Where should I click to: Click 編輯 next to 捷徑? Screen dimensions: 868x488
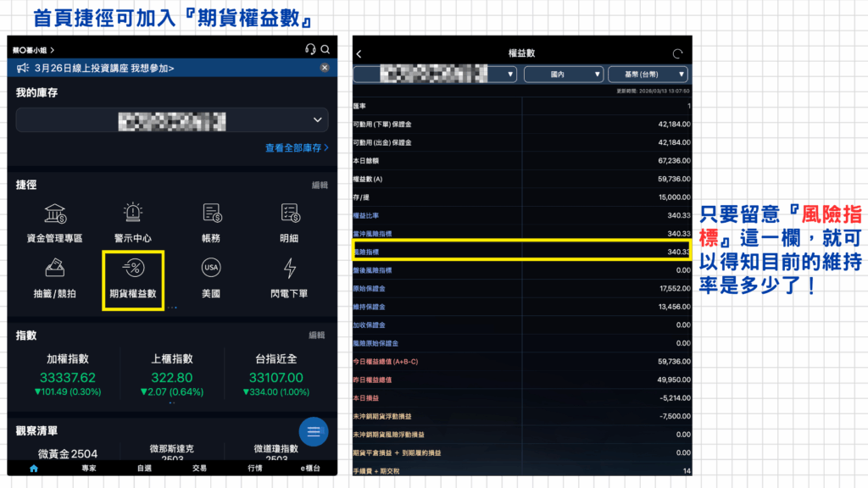point(320,185)
